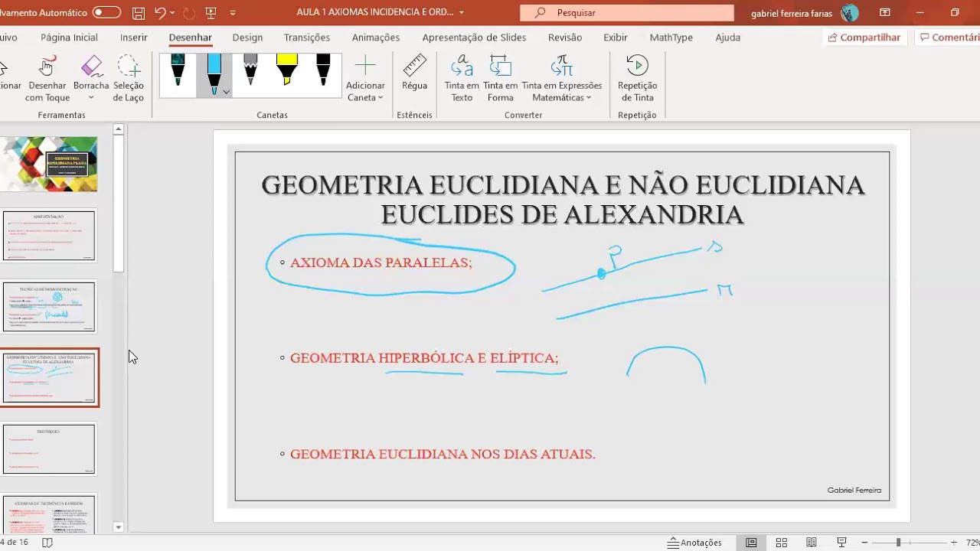980x551 pixels.
Task: Select the Técnicas de Demonstração slide thumbnail
Action: 49,306
